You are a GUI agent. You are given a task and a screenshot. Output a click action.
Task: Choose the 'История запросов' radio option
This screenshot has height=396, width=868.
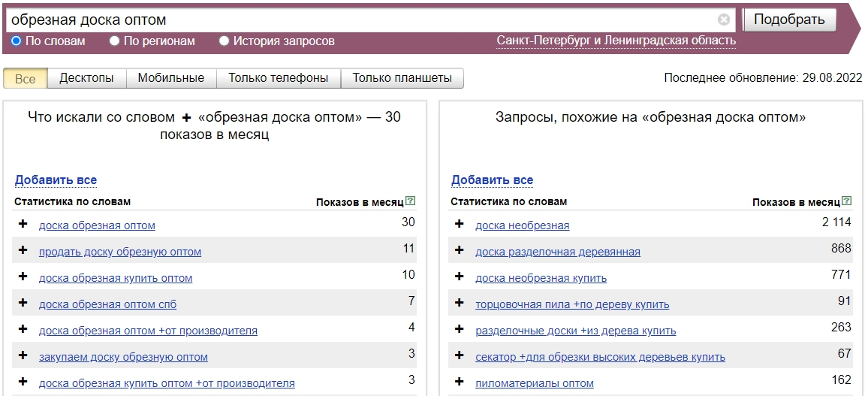point(224,41)
